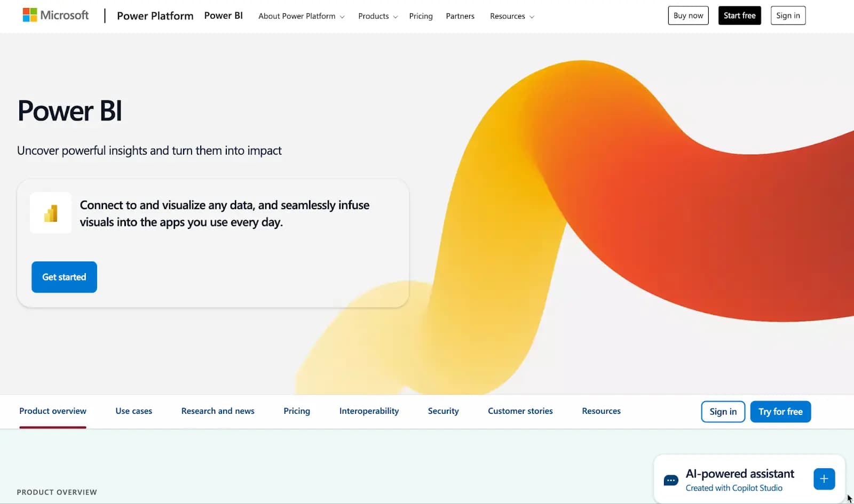Screen dimensions: 854x504
Task: Open the AI-powered assistant chat bubble icon
Action: pos(670,480)
